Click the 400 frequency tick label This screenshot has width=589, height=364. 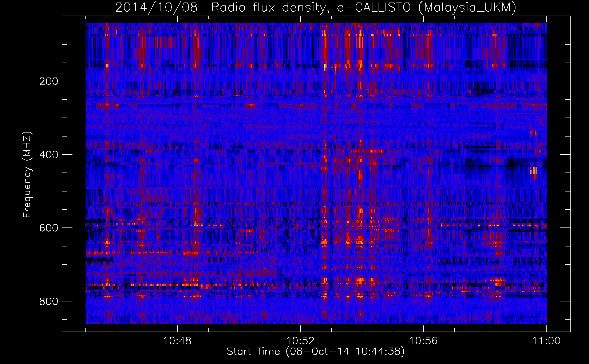point(48,155)
